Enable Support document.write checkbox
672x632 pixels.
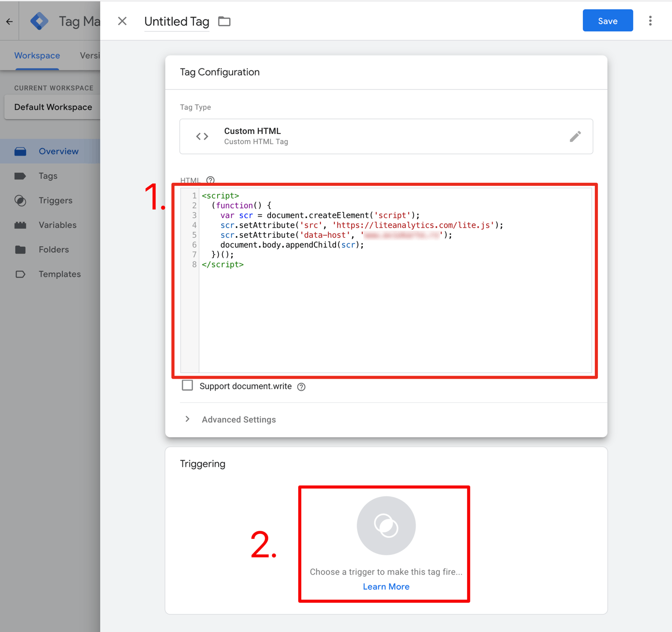tap(187, 386)
